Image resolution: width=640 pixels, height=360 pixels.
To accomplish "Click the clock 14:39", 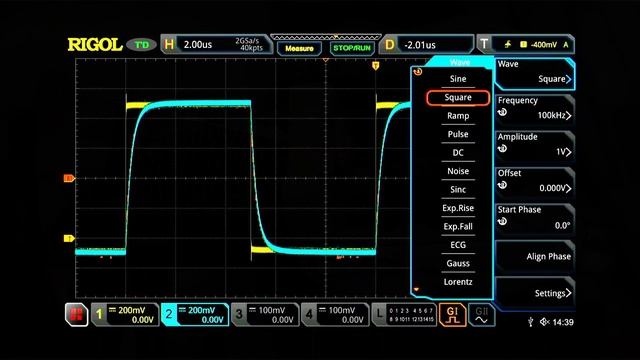I will [563, 322].
